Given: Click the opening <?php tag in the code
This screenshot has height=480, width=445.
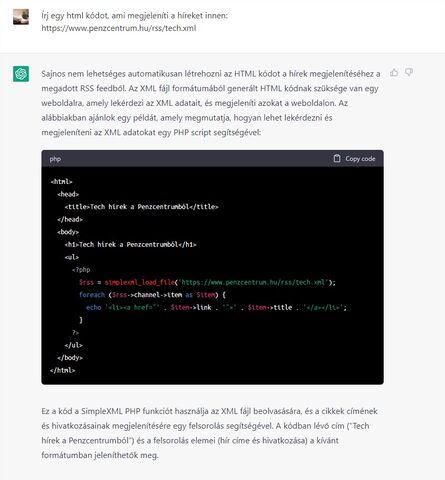Looking at the screenshot, I should (81, 270).
